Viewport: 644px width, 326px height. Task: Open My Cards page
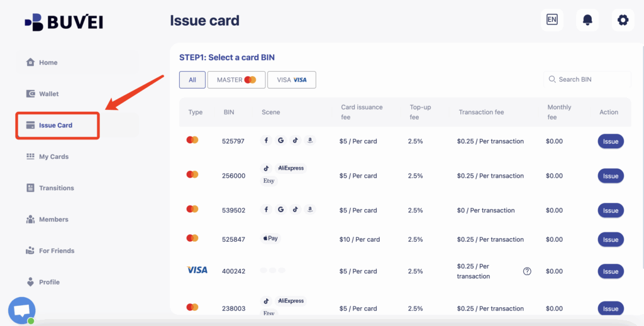tap(53, 157)
